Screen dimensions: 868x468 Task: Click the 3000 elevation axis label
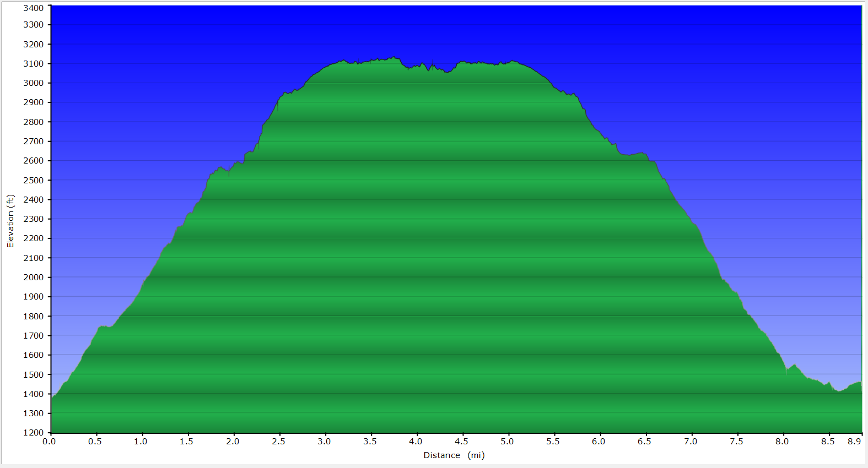click(x=33, y=83)
